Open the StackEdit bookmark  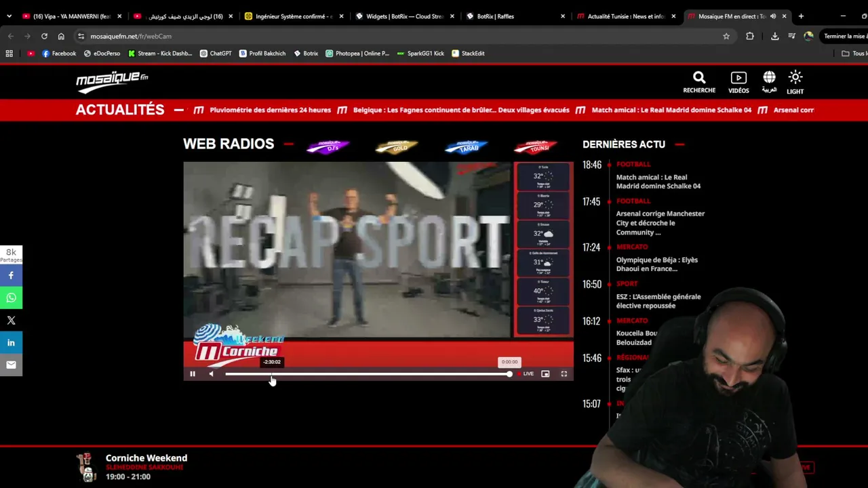pos(468,54)
